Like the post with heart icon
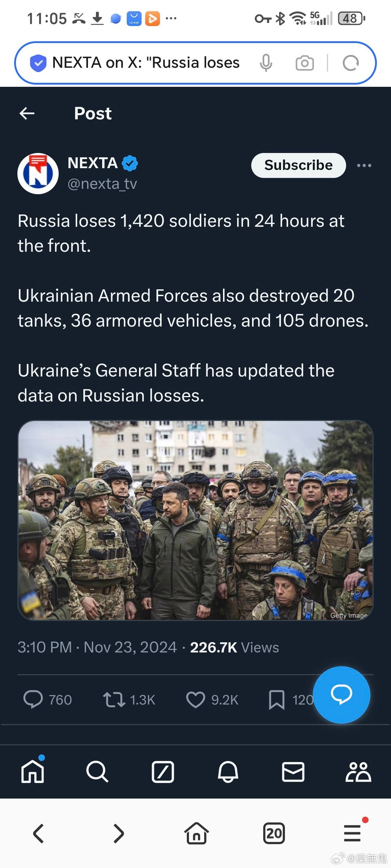 point(195,699)
